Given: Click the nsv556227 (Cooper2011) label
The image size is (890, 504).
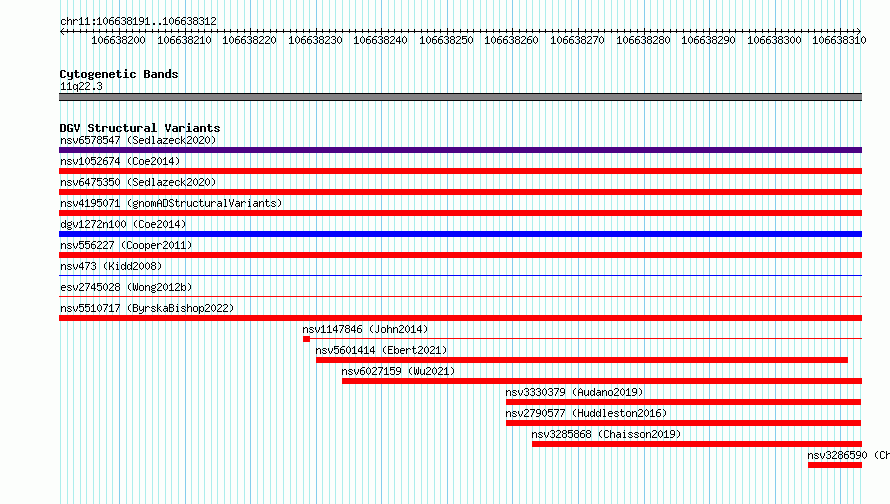Looking at the screenshot, I should [126, 245].
